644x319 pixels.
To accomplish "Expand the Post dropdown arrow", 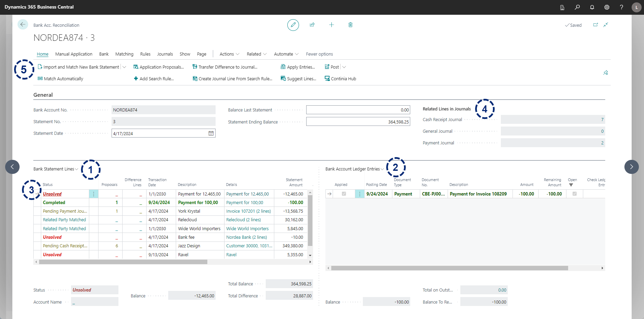I will point(344,67).
